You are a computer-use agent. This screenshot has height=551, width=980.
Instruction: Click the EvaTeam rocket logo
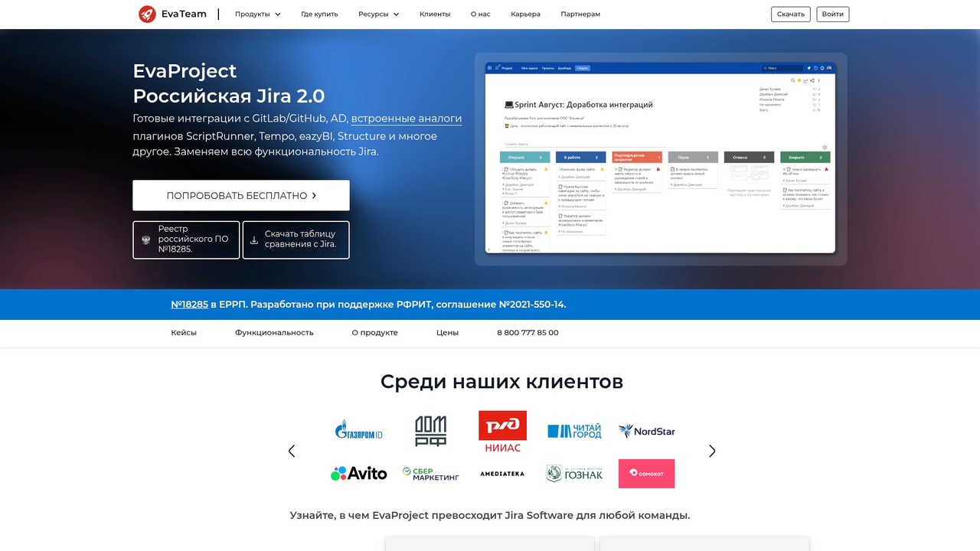147,14
